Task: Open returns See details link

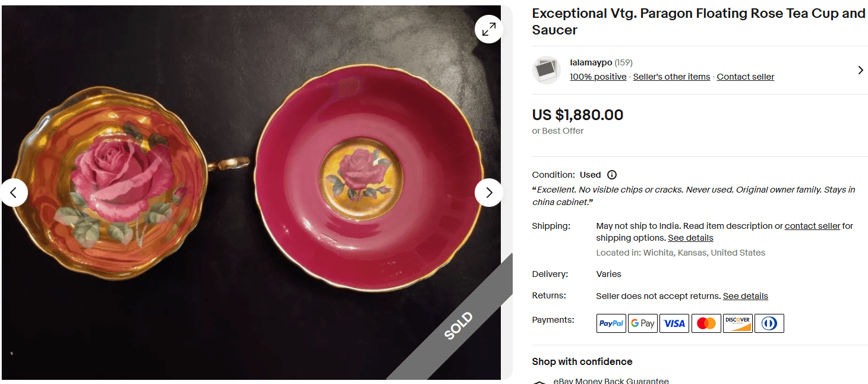Action: tap(745, 295)
